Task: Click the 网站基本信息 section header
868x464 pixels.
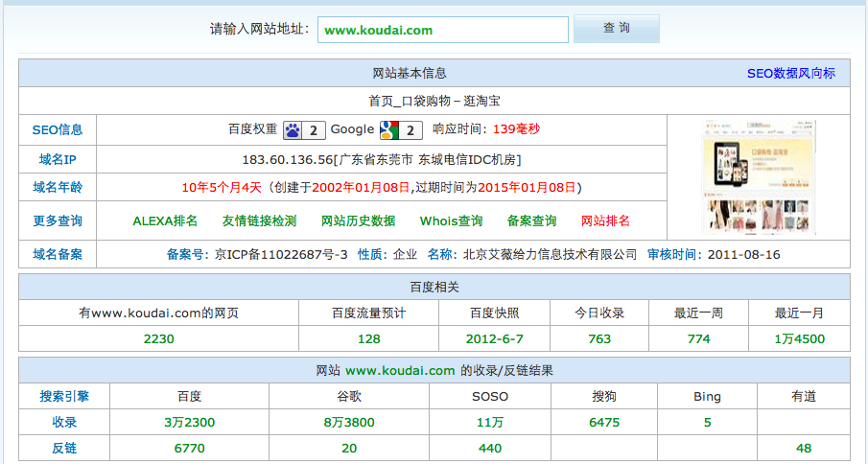Action: 410,74
